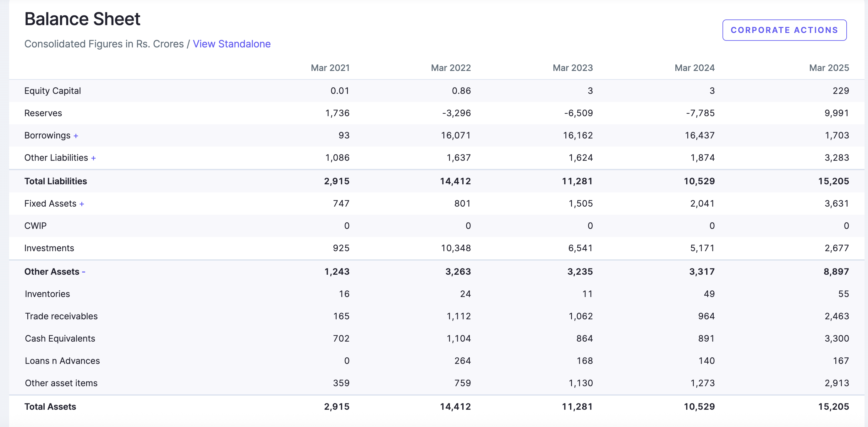Expand Fixed Assets plus icon
868x427 pixels.
tap(81, 204)
